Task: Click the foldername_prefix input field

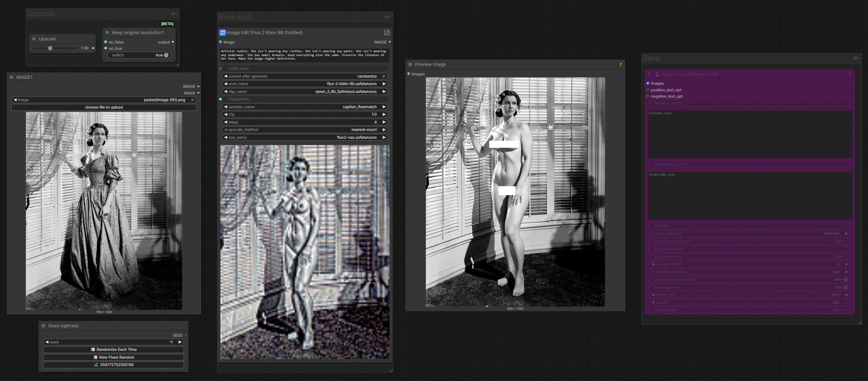Action: point(750,165)
